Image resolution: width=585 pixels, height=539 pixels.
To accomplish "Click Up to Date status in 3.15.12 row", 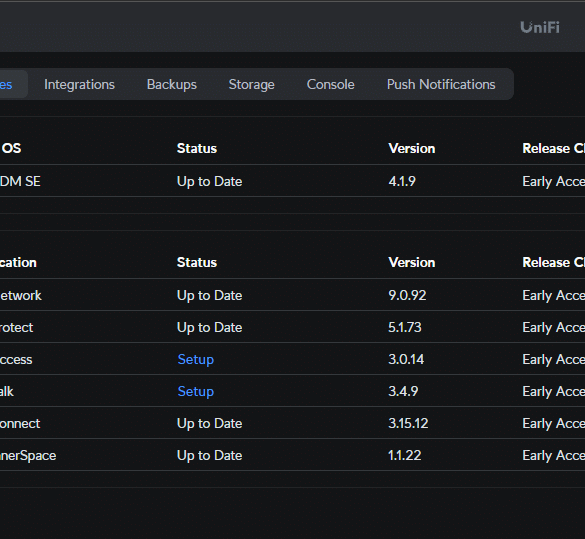I will tap(210, 424).
